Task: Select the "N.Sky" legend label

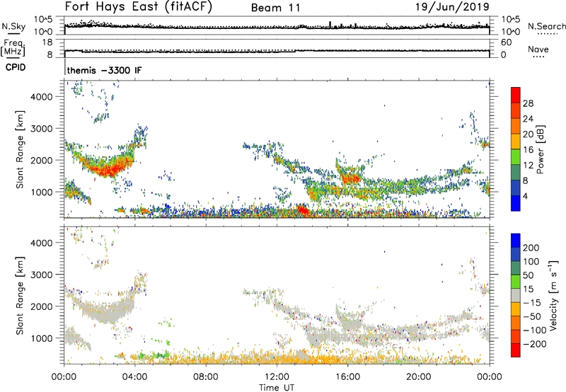Action: [13, 26]
